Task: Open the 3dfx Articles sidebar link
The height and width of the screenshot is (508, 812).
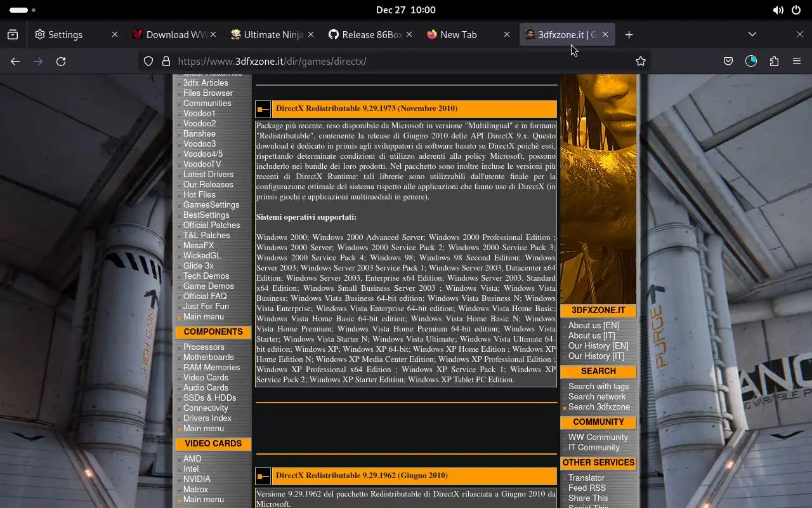Action: point(206,83)
